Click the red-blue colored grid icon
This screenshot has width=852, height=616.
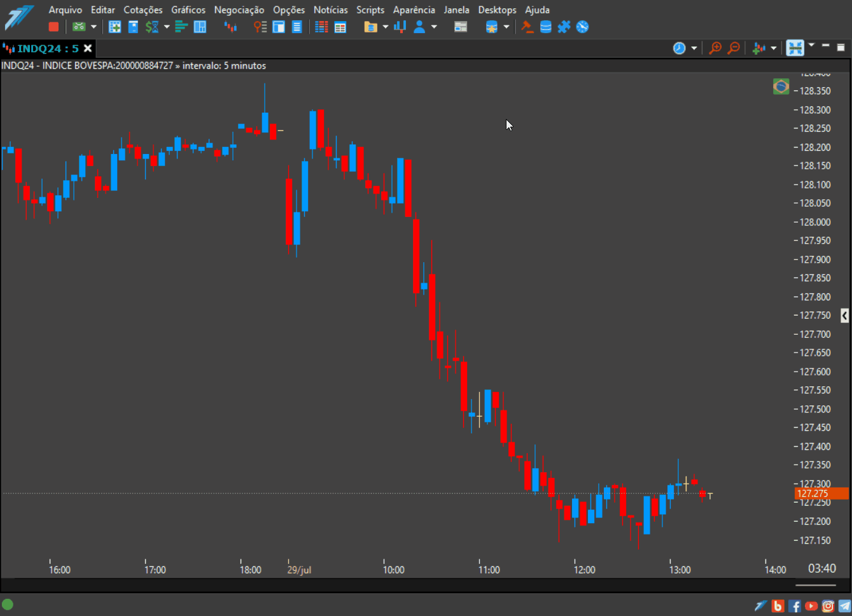321,27
